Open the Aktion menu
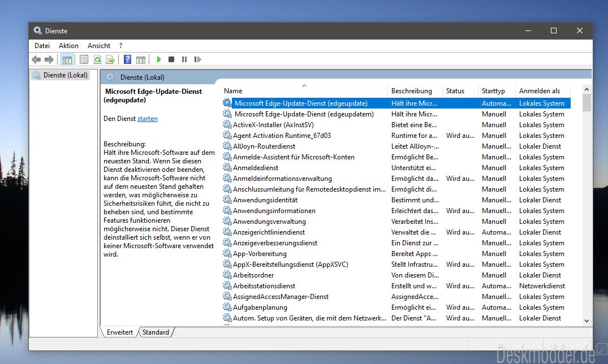Image resolution: width=608 pixels, height=364 pixels. pyautogui.click(x=68, y=46)
